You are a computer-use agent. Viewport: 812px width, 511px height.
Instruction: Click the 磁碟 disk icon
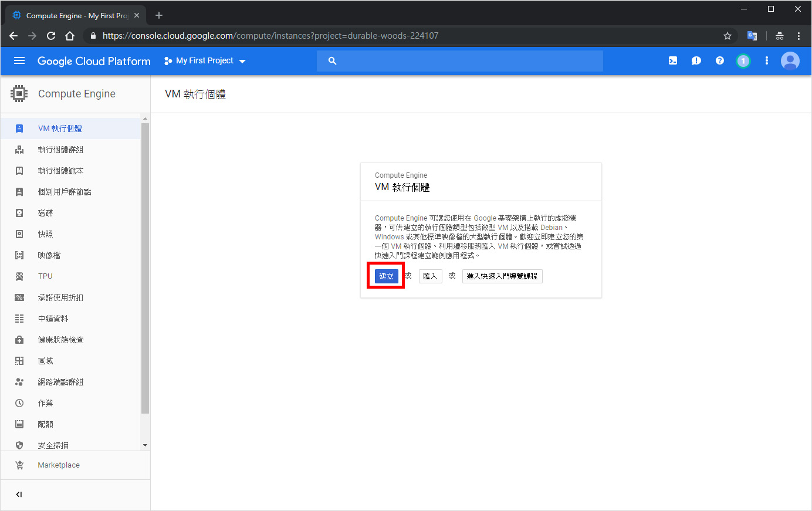[19, 213]
